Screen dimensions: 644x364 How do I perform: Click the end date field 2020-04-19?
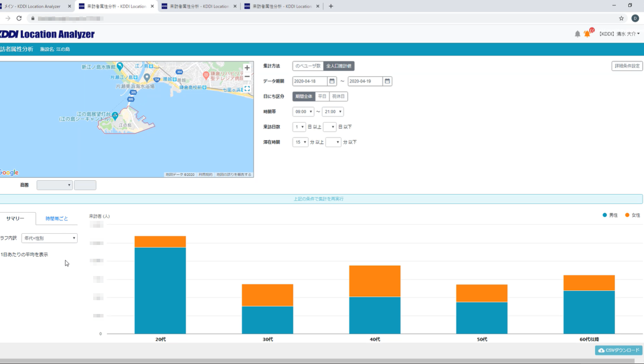pos(365,81)
